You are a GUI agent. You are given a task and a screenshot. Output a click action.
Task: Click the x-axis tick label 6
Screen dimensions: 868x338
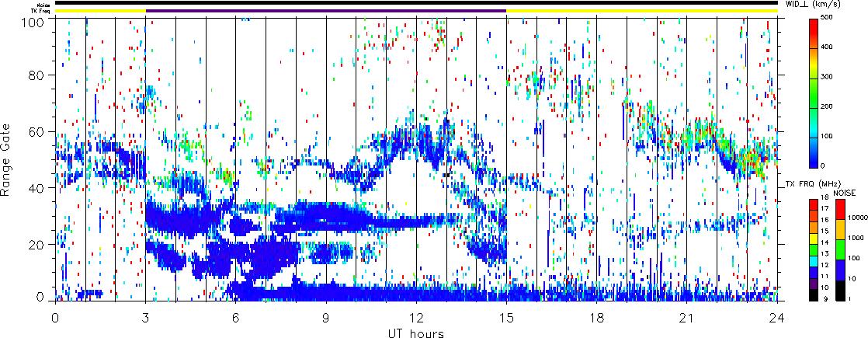[236, 318]
